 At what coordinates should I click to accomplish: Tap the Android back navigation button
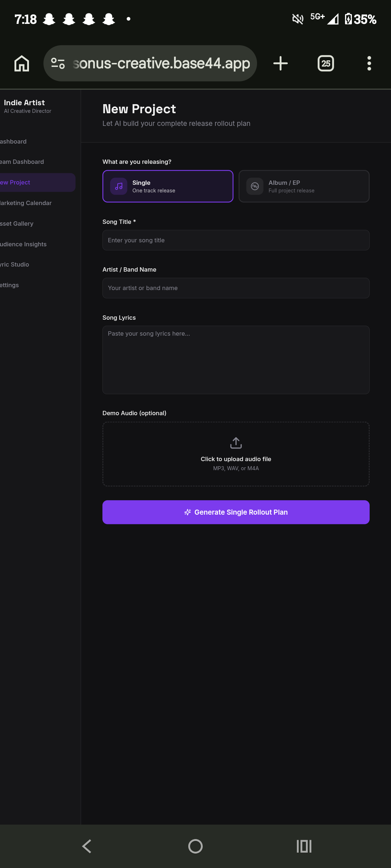[x=87, y=846]
